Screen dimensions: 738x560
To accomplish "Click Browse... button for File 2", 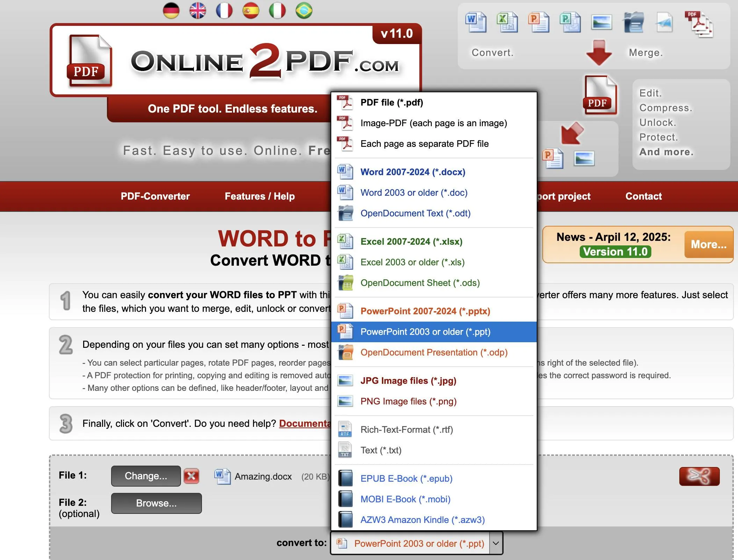I will (156, 503).
